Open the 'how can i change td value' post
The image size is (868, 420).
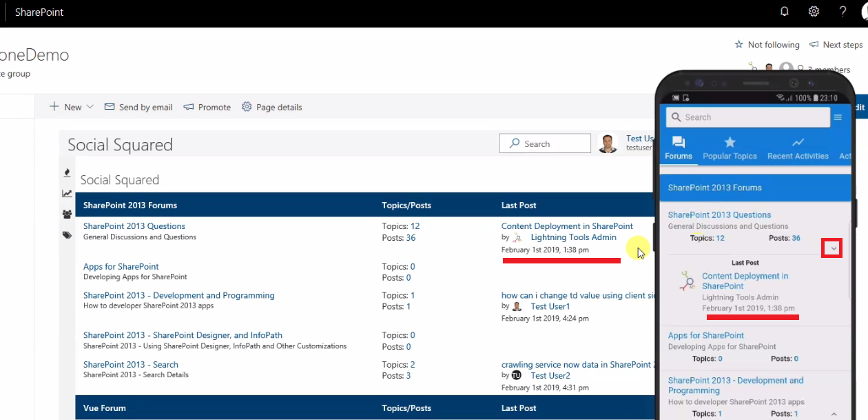point(578,295)
